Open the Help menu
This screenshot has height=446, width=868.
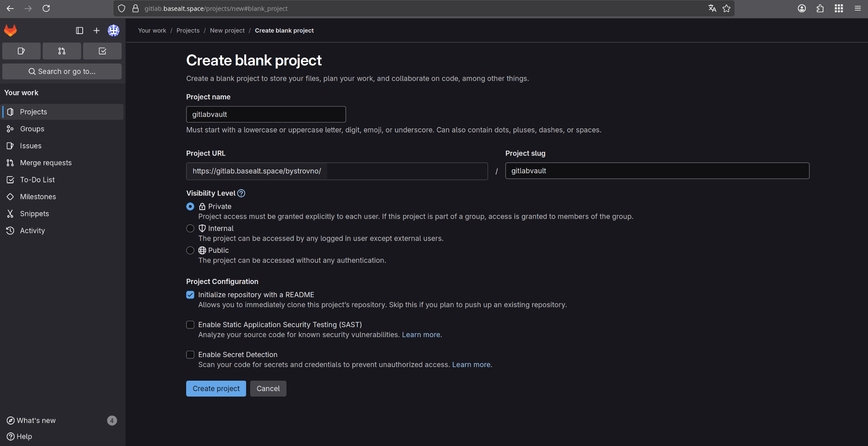(x=20, y=436)
